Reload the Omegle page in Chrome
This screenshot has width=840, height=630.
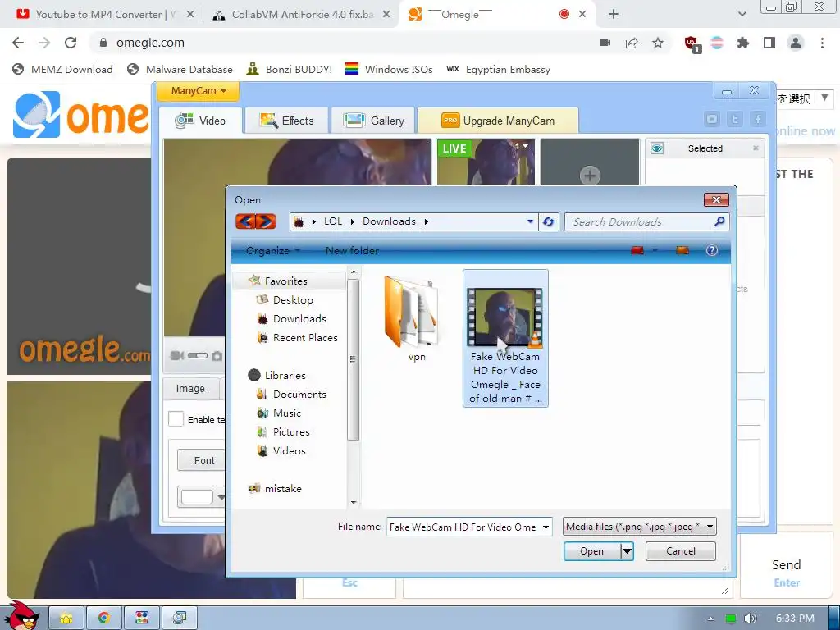coord(71,43)
